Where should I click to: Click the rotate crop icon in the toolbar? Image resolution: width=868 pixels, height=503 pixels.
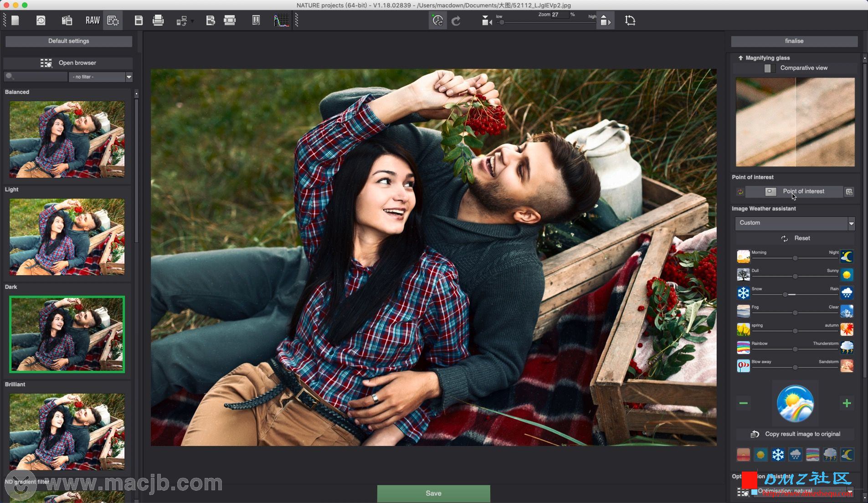click(630, 21)
